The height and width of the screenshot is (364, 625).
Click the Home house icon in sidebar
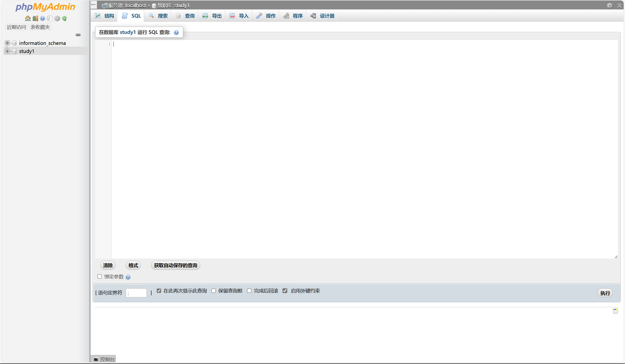[x=28, y=18]
